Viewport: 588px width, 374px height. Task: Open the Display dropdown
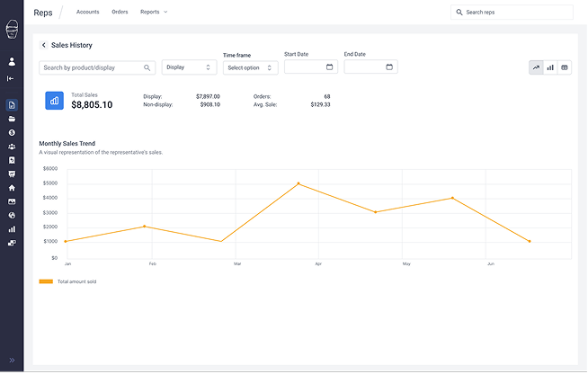(189, 67)
